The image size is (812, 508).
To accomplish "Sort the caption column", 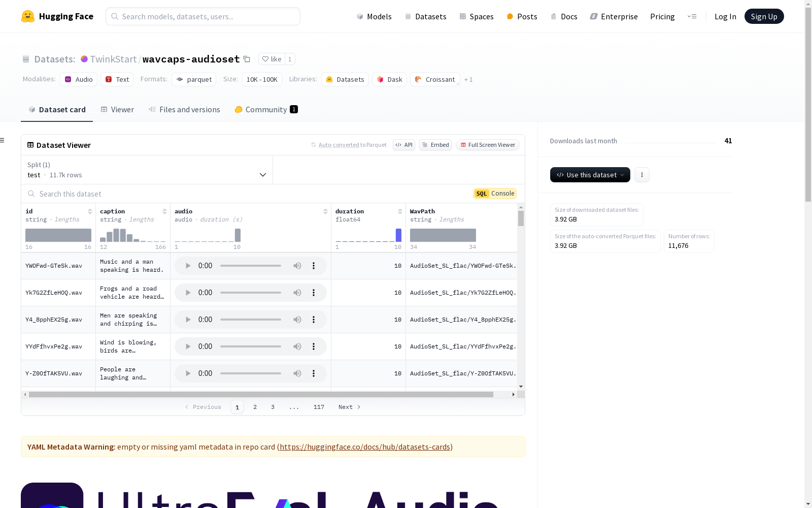I will (164, 211).
